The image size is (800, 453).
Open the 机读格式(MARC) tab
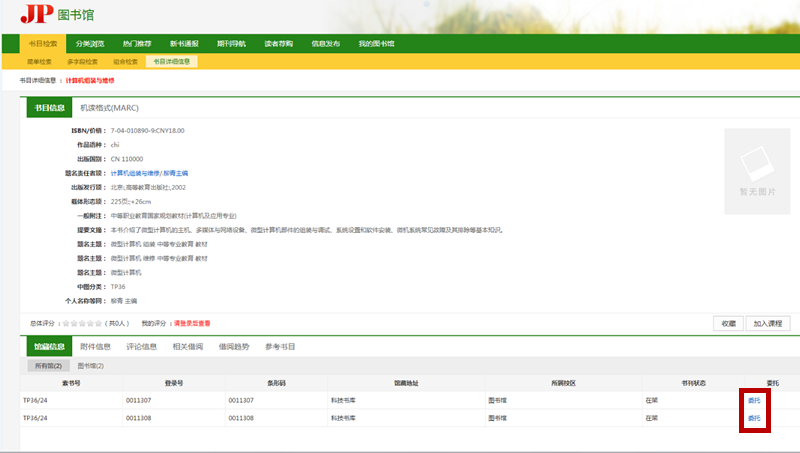point(111,108)
